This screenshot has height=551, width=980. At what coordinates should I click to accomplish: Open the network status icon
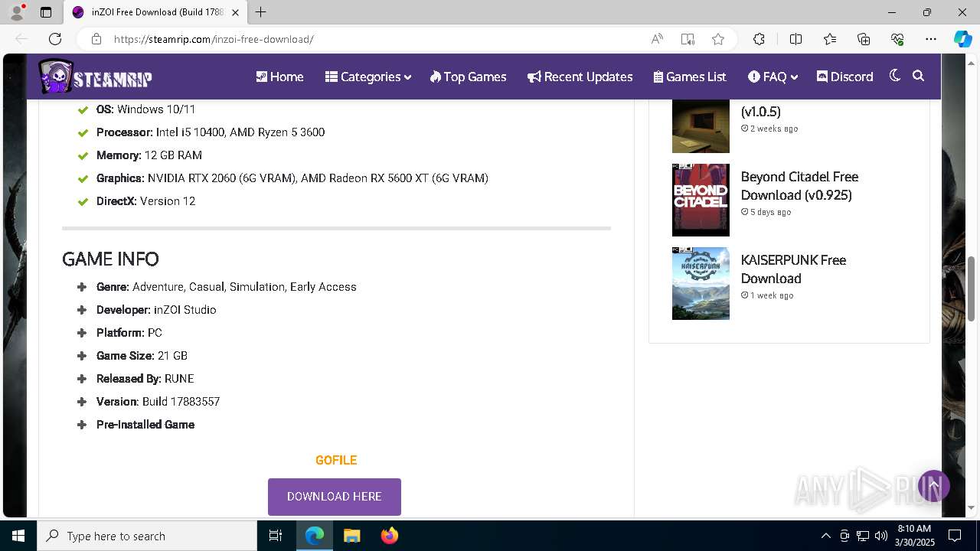click(863, 536)
